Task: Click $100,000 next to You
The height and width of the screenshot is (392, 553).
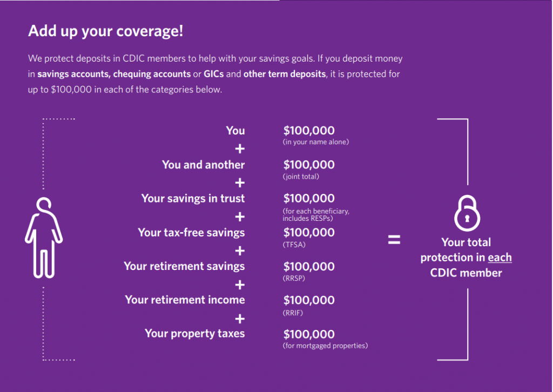Action: [x=309, y=131]
